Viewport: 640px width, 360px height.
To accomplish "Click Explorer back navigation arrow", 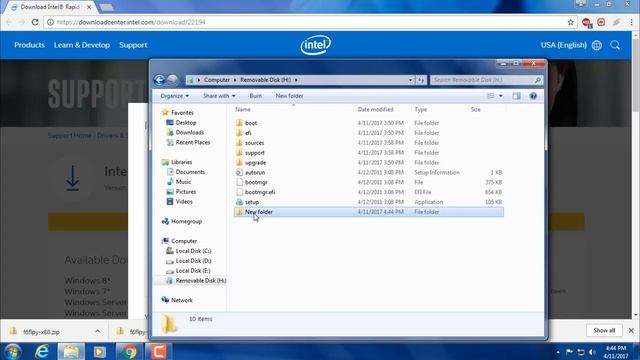I will (x=160, y=80).
